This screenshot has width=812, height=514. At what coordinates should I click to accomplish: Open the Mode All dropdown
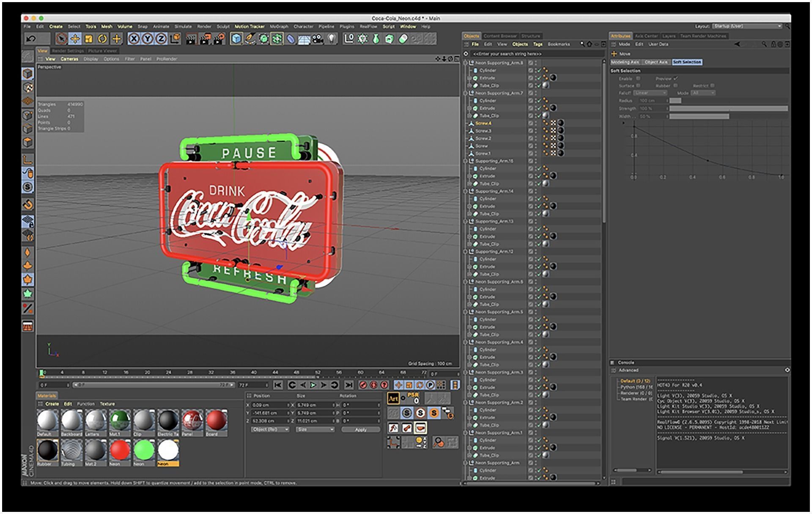pyautogui.click(x=703, y=93)
